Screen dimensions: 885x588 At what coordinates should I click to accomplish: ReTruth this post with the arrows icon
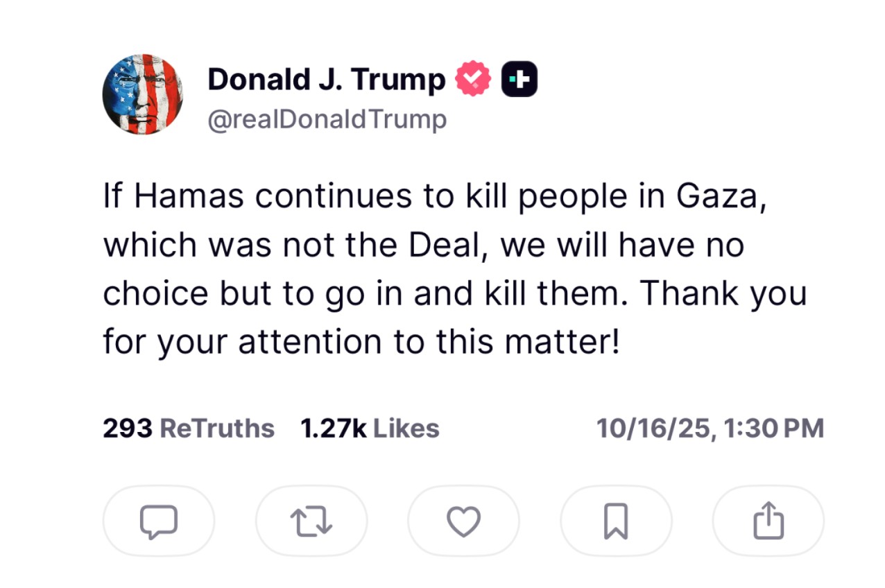(x=311, y=521)
